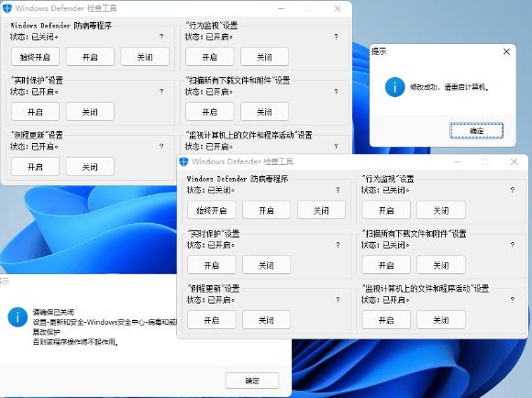Disable 实时保护 with 关闭 in the back window
Viewport: 532px width, 398px height.
[x=90, y=112]
